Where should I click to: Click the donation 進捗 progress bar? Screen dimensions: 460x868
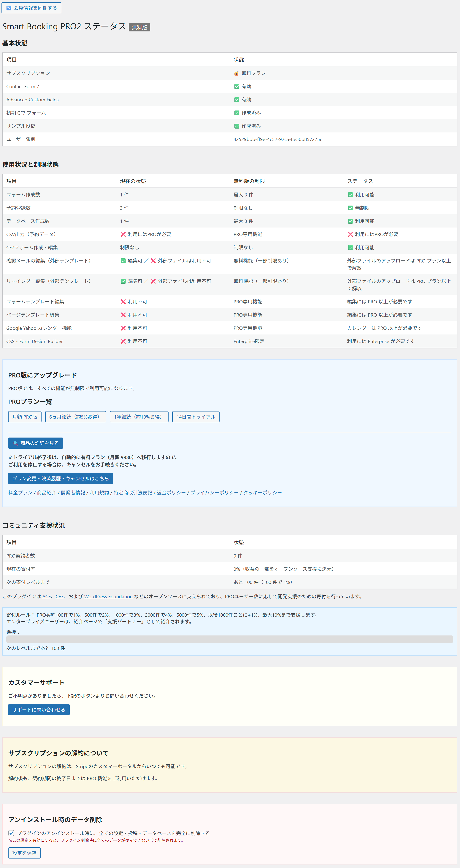(229, 639)
